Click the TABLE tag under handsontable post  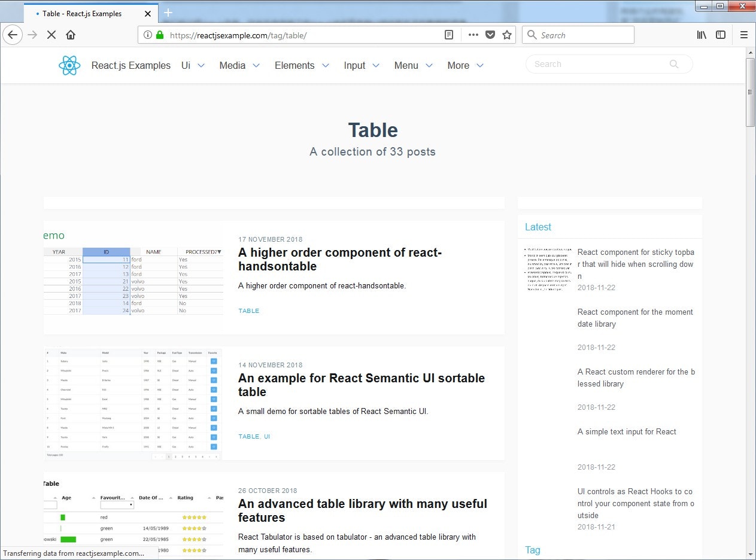coord(249,311)
